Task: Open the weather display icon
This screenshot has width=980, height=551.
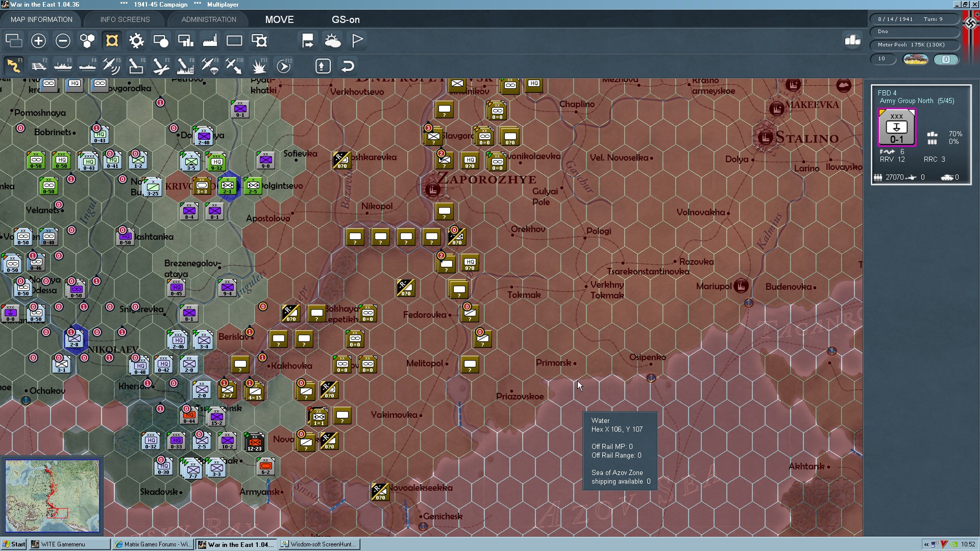Action: (332, 40)
